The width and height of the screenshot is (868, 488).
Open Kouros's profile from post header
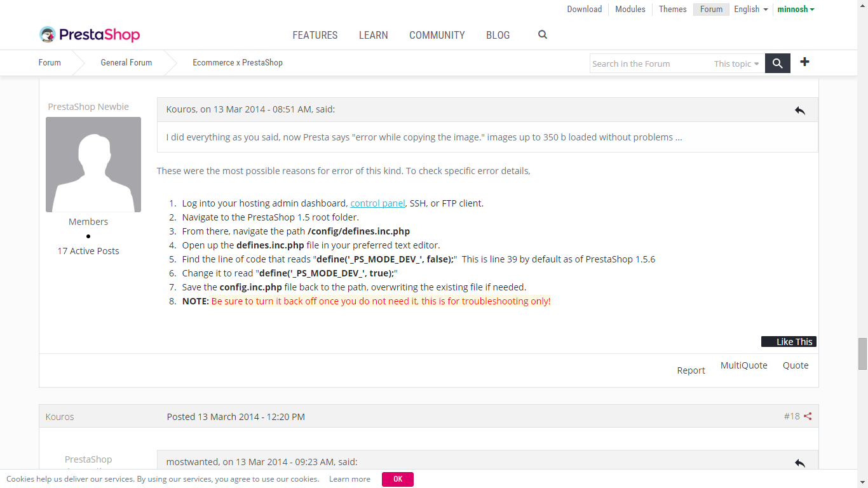coord(60,417)
